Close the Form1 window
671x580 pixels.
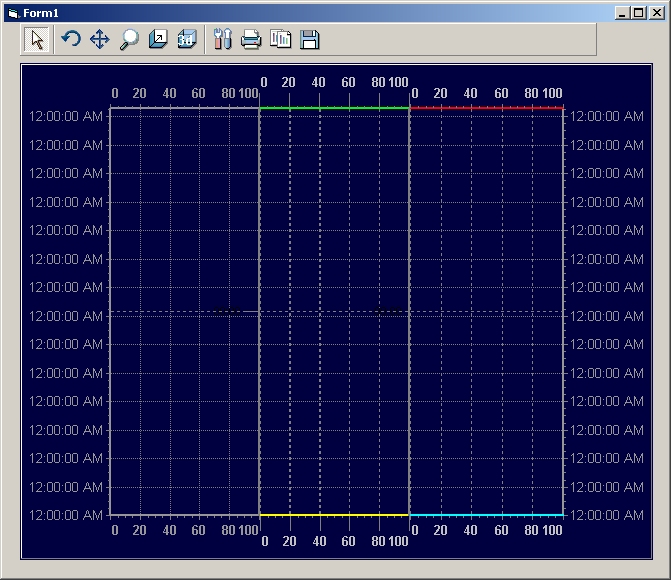pos(657,13)
